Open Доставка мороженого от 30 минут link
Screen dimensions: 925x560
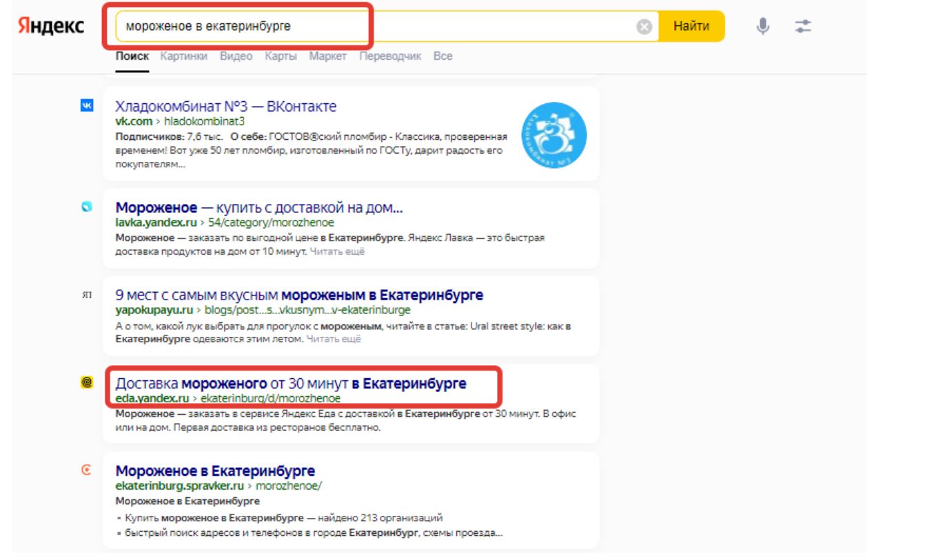[291, 383]
